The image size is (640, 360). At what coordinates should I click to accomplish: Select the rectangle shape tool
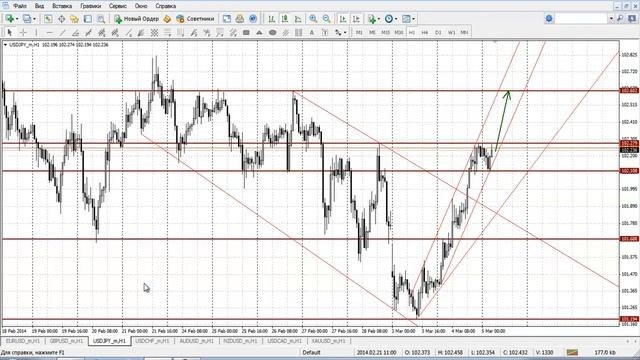click(x=246, y=32)
